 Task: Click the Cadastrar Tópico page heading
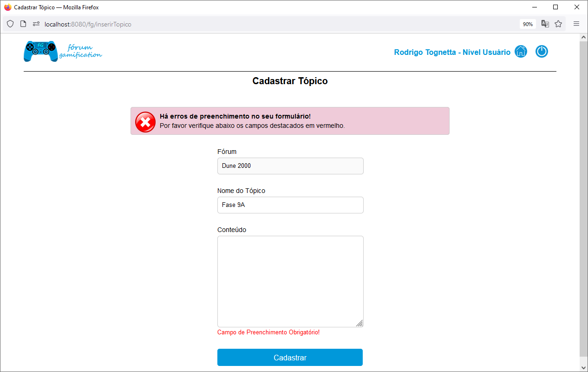(290, 81)
